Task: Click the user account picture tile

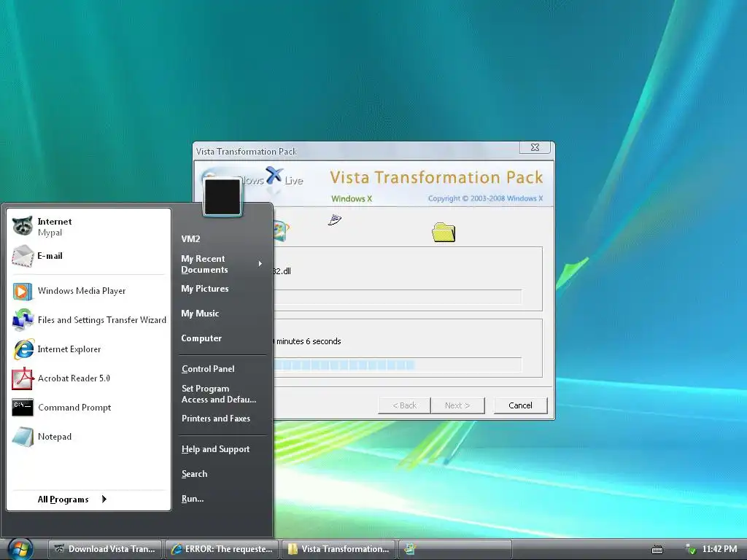Action: [x=222, y=197]
